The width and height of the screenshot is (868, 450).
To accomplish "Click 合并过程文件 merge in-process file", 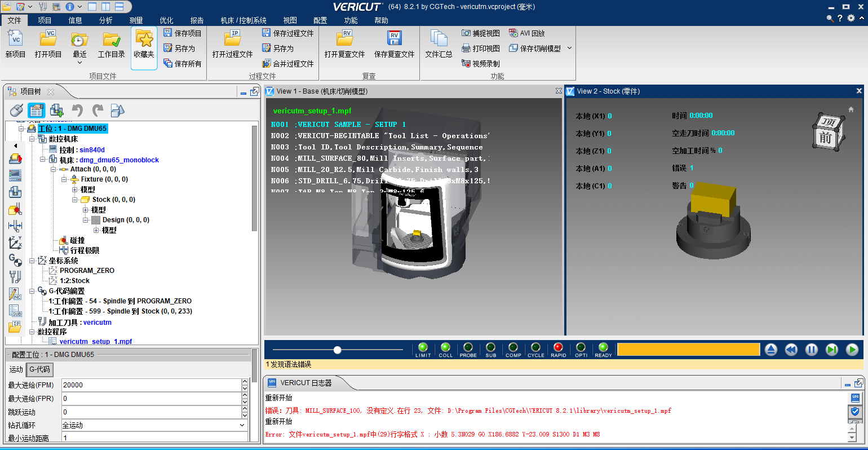I will click(x=287, y=64).
